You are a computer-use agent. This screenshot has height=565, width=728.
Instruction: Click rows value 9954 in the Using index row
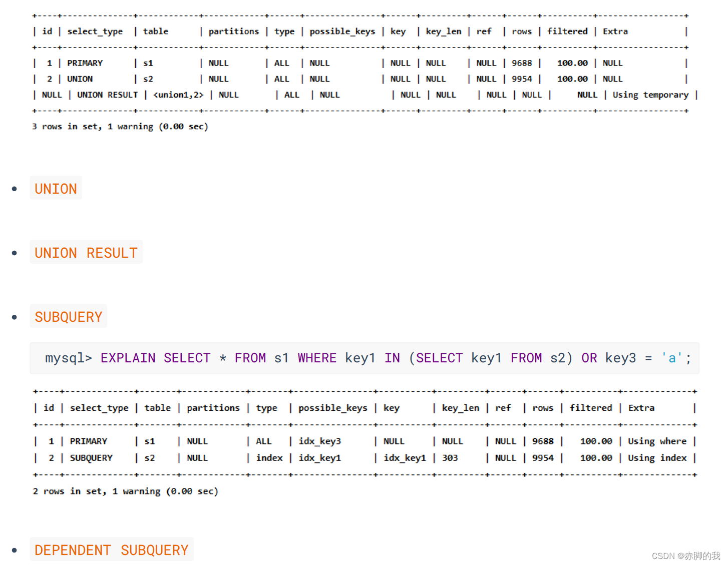(543, 458)
